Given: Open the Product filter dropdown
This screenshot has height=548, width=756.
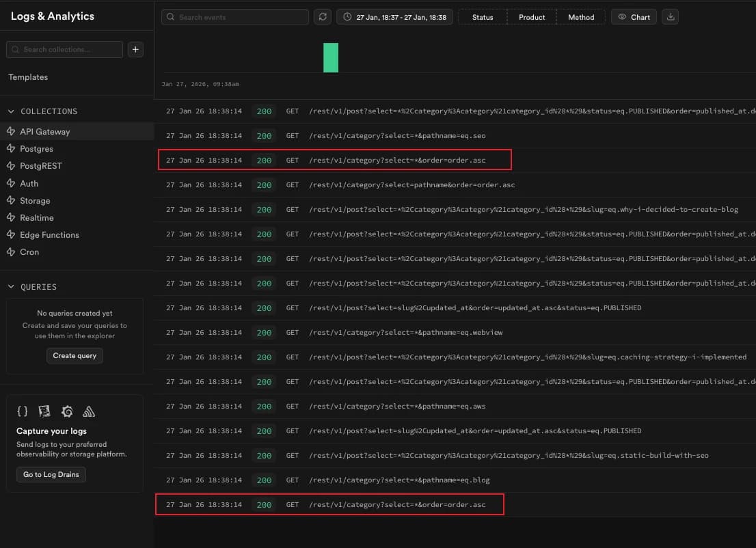Looking at the screenshot, I should [532, 17].
